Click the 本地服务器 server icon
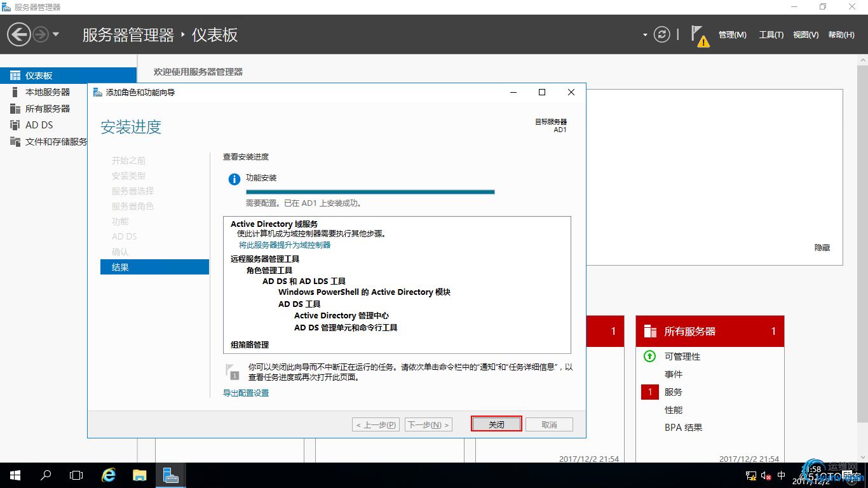868x488 pixels. coord(15,92)
